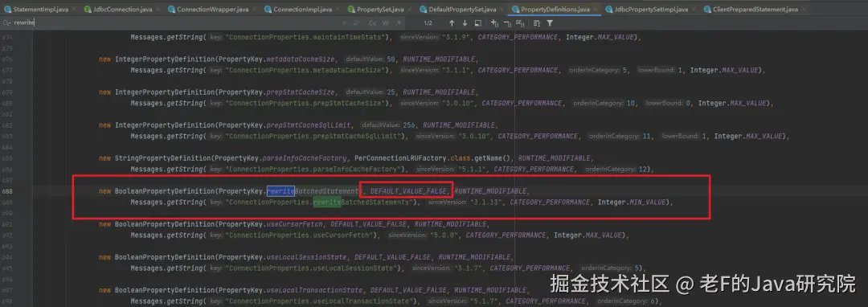The width and height of the screenshot is (868, 307).
Task: Click PropertyKey.metadataCacheSize text
Action: pyautogui.click(x=276, y=59)
